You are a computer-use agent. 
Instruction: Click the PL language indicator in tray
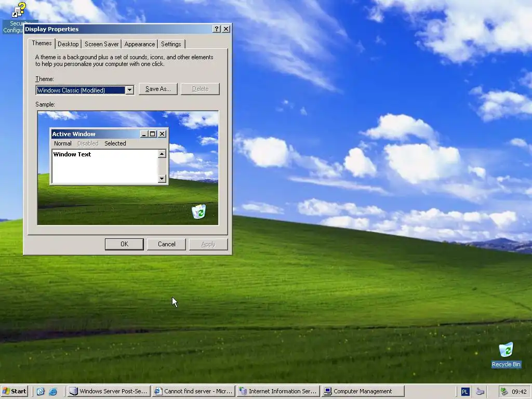(x=465, y=392)
